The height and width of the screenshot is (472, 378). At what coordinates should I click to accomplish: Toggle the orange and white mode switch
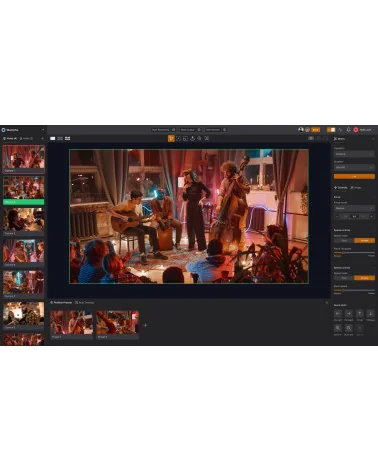tap(331, 130)
